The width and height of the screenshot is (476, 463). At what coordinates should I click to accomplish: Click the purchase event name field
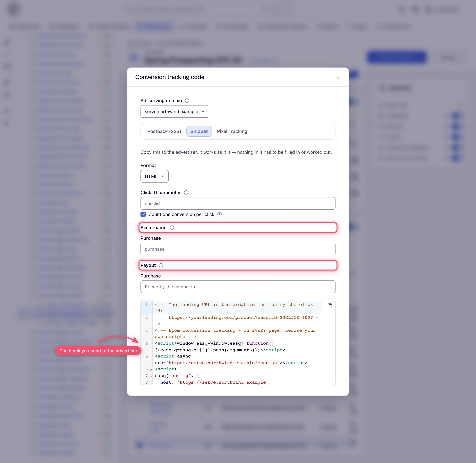click(x=238, y=249)
